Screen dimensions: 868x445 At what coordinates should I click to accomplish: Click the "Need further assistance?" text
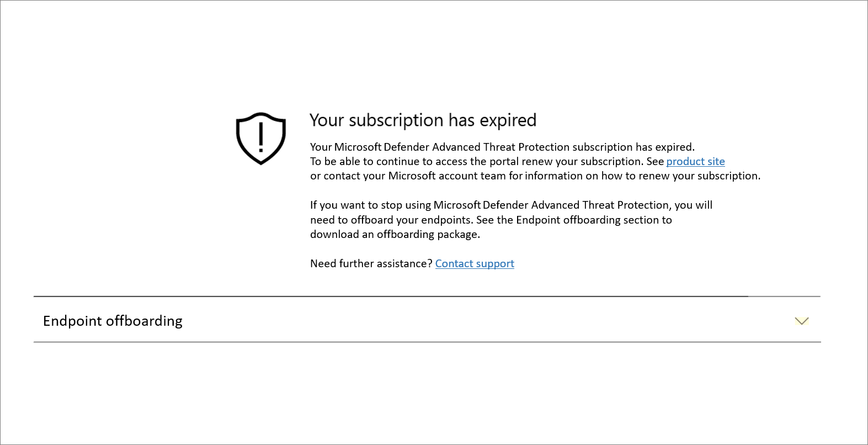coord(371,264)
